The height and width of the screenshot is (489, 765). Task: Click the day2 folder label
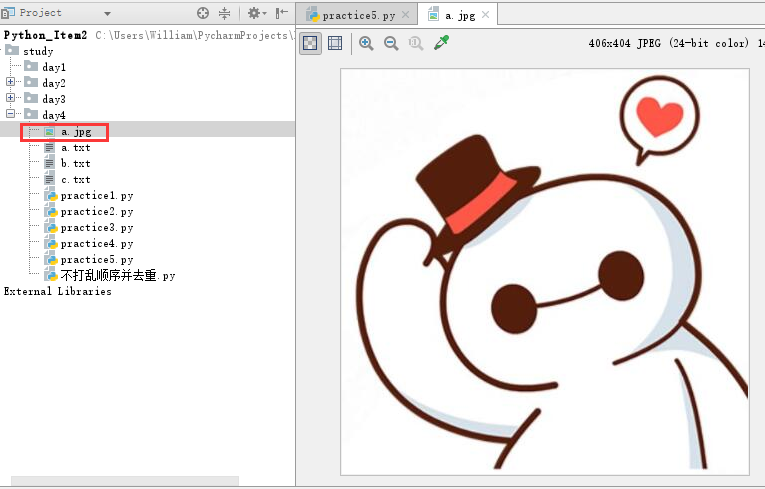pyautogui.click(x=54, y=83)
